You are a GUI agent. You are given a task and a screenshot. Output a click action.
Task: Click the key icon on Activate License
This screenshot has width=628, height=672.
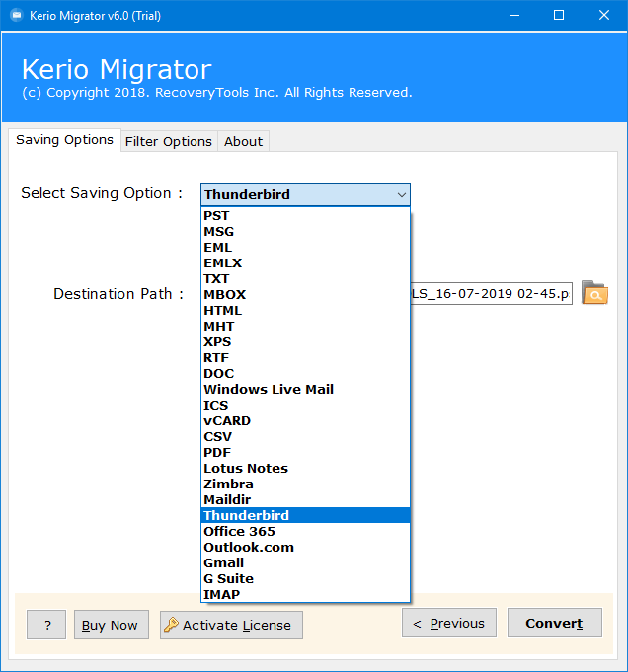171,625
